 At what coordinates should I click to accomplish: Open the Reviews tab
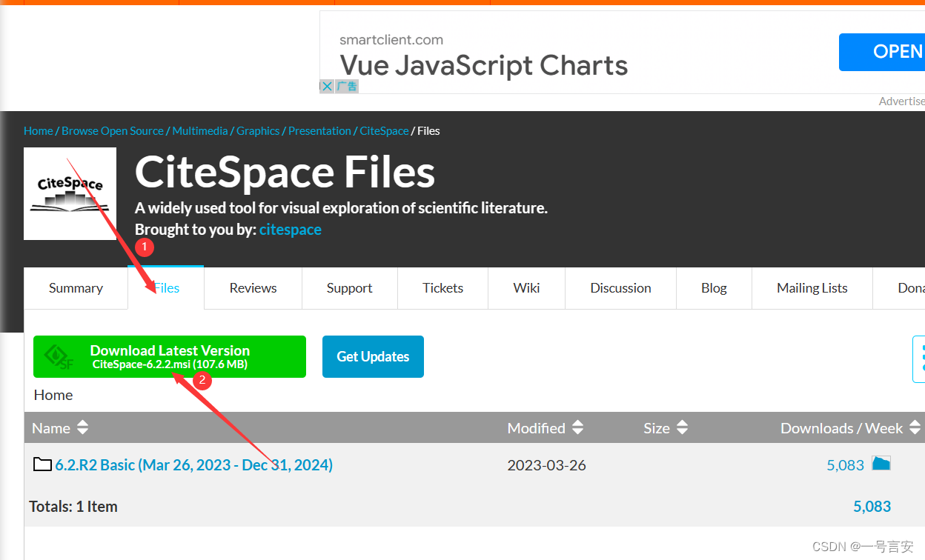click(x=253, y=288)
